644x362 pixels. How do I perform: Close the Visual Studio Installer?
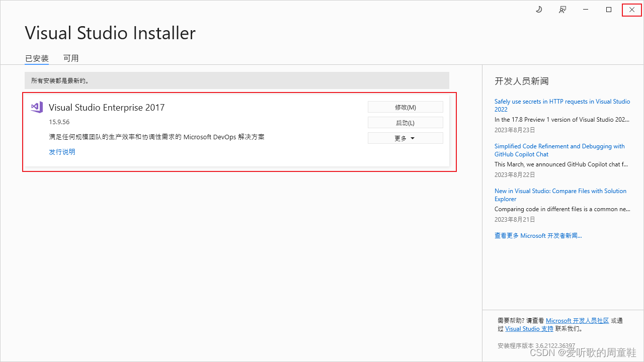pos(631,10)
